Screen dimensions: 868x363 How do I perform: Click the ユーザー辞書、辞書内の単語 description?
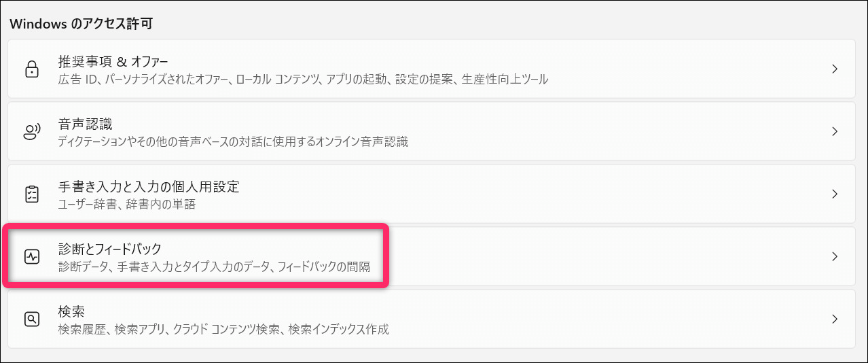click(x=127, y=205)
